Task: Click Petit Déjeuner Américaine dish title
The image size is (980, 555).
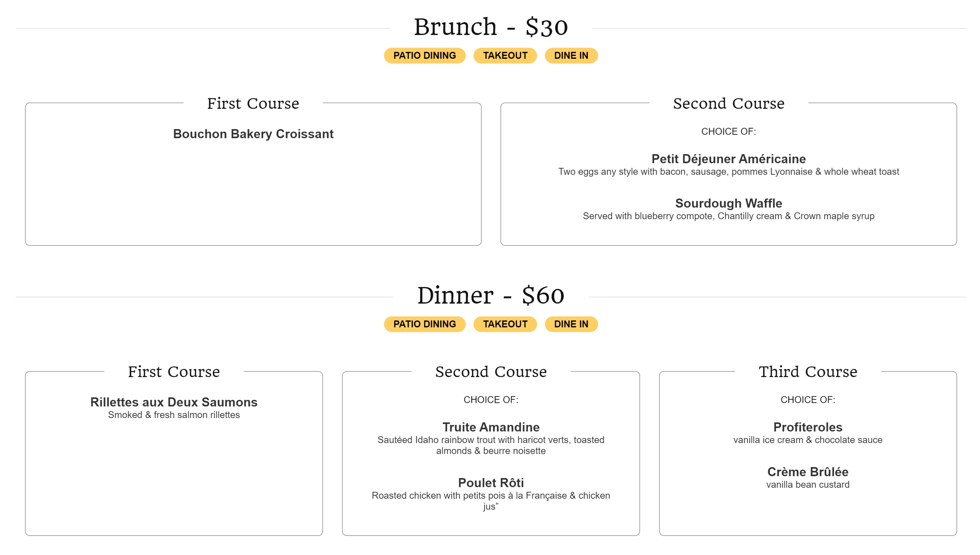Action: click(x=728, y=159)
